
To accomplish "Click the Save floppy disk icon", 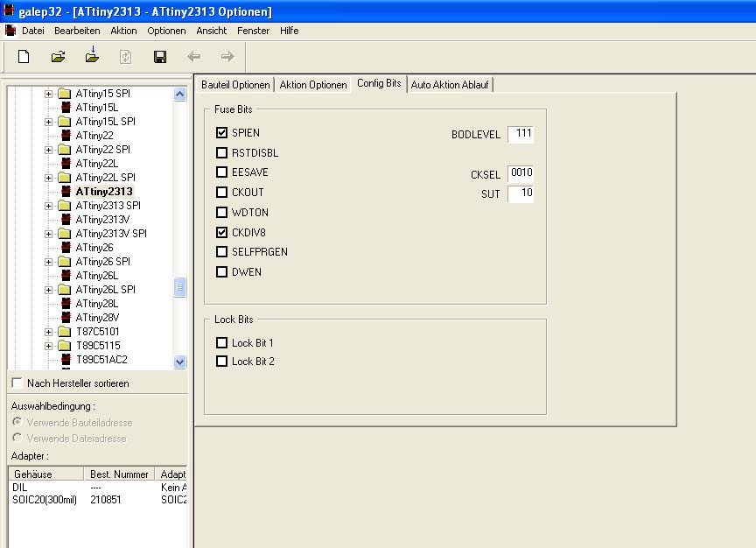I will pos(160,57).
